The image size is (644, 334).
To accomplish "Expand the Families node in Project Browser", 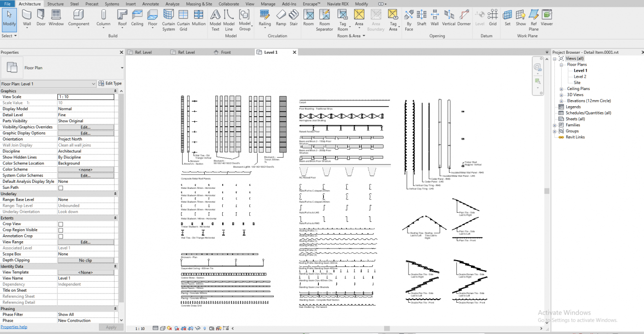I will (555, 125).
